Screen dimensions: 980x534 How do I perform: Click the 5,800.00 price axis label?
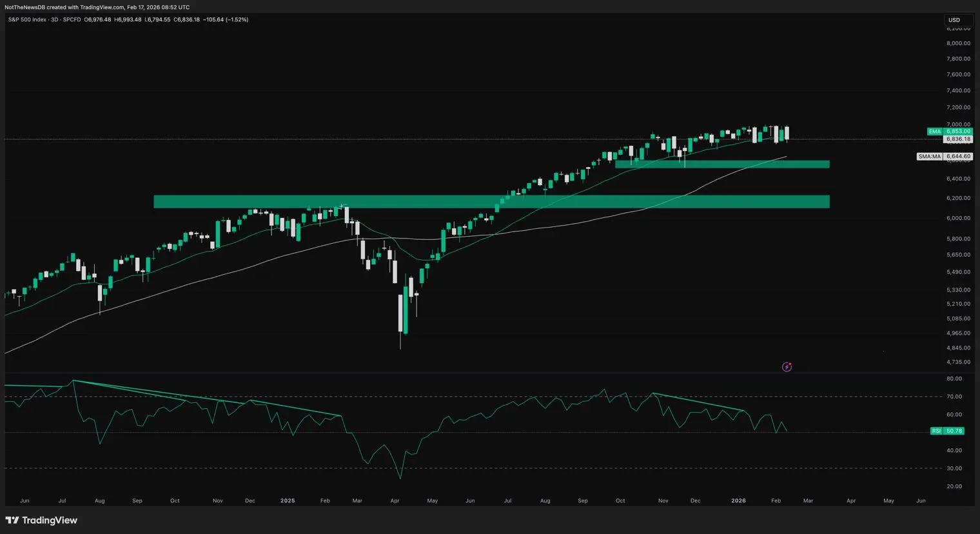pyautogui.click(x=958, y=239)
